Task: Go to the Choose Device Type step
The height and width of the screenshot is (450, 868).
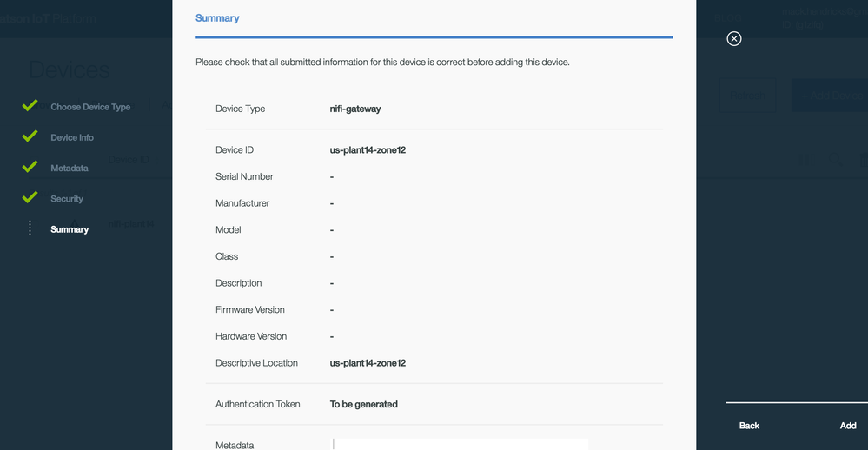Action: coord(90,107)
